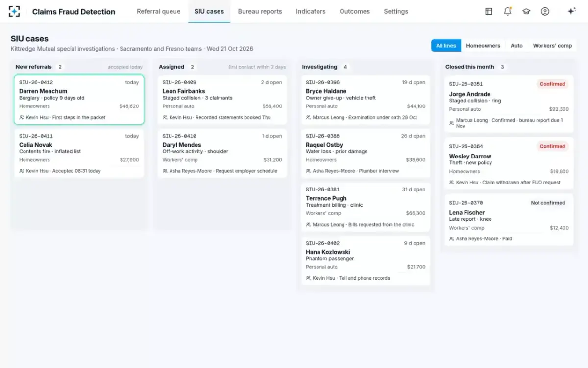
Task: Open the Settings tab
Action: (x=396, y=11)
